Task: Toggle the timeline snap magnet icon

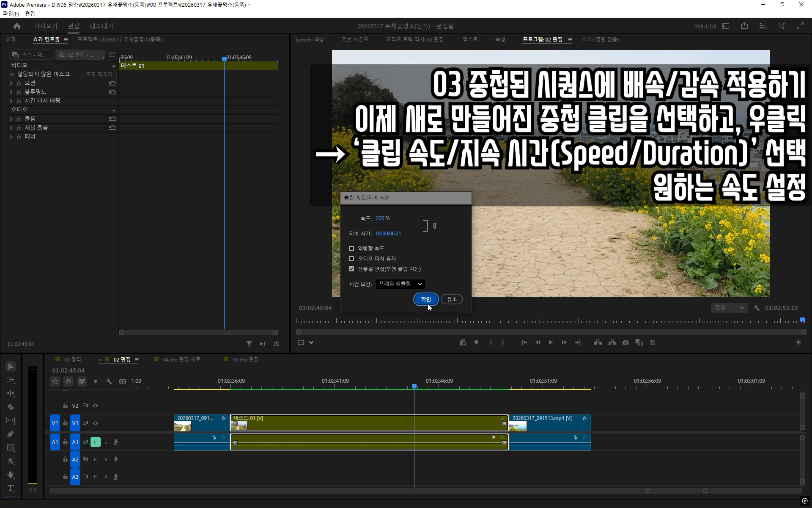Action: [x=69, y=381]
